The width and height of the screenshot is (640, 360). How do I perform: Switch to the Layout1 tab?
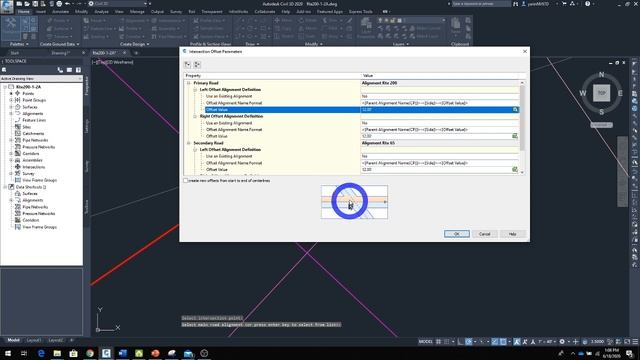[x=34, y=340]
